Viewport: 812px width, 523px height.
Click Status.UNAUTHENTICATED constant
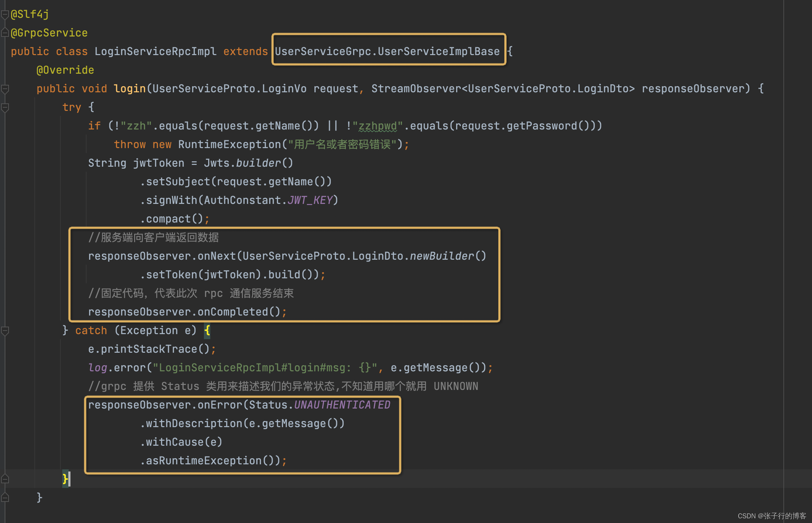320,405
